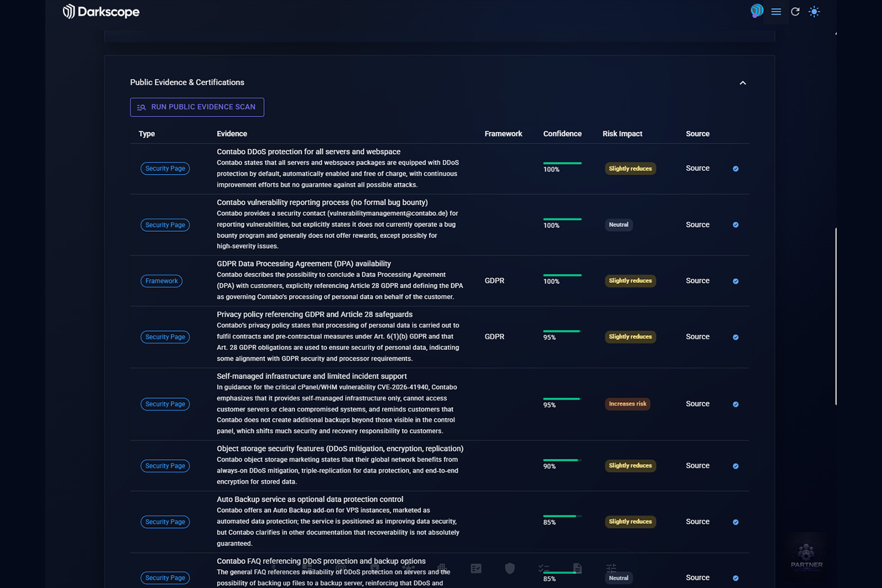882x588 pixels.
Task: Click the Slightly reduces badge for Privacy policy row
Action: point(630,337)
